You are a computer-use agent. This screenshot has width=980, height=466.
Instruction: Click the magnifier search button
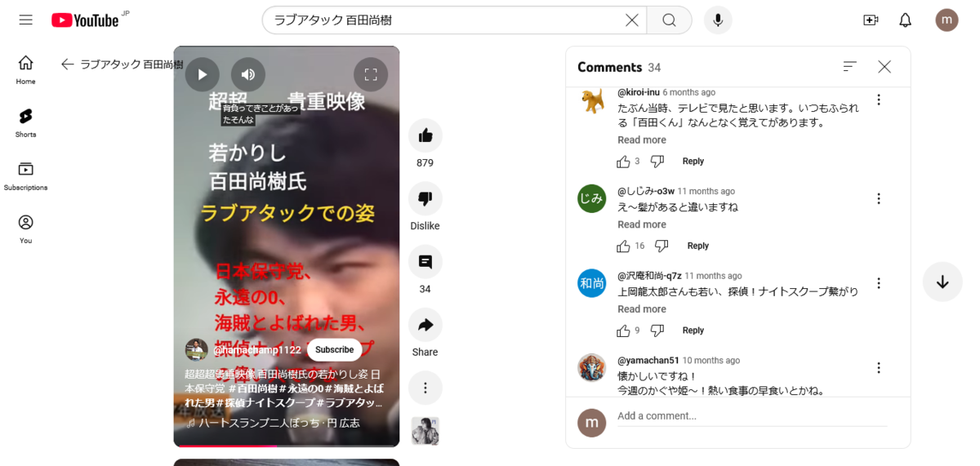pos(669,20)
